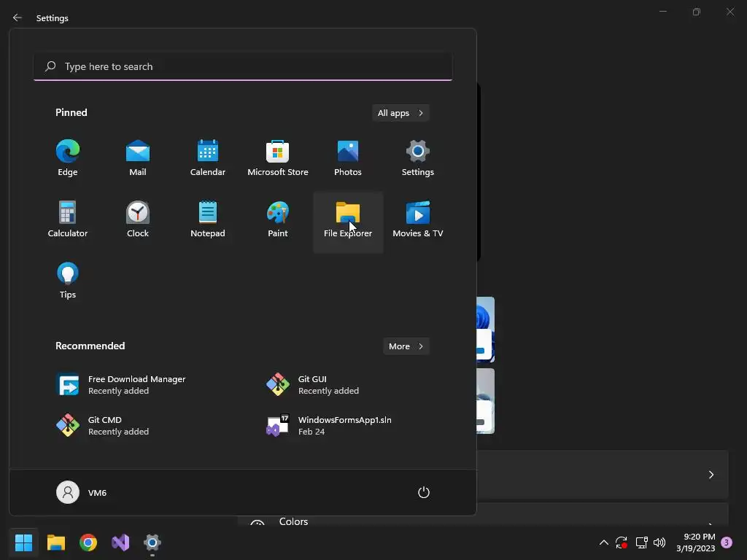Viewport: 747px width, 560px height.
Task: Click the Windows Start button on taskbar
Action: [x=23, y=542]
